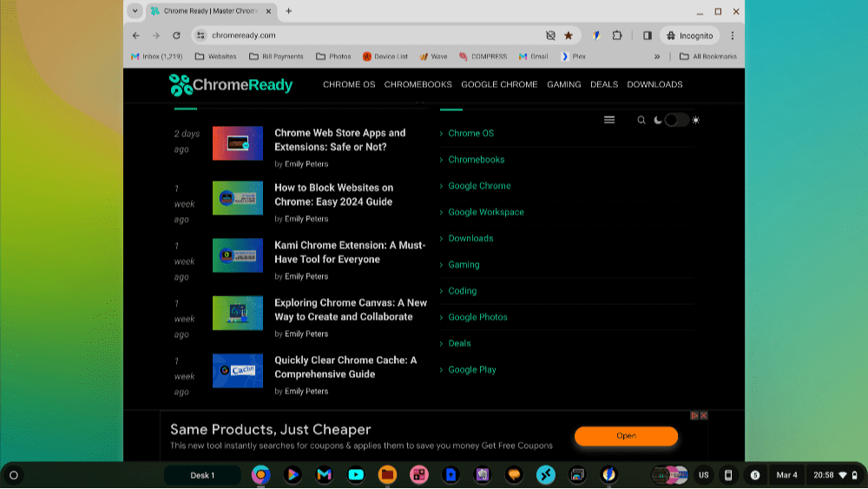This screenshot has width=868, height=489.
Task: Open the Photos bookmark folder
Action: coord(333,56)
